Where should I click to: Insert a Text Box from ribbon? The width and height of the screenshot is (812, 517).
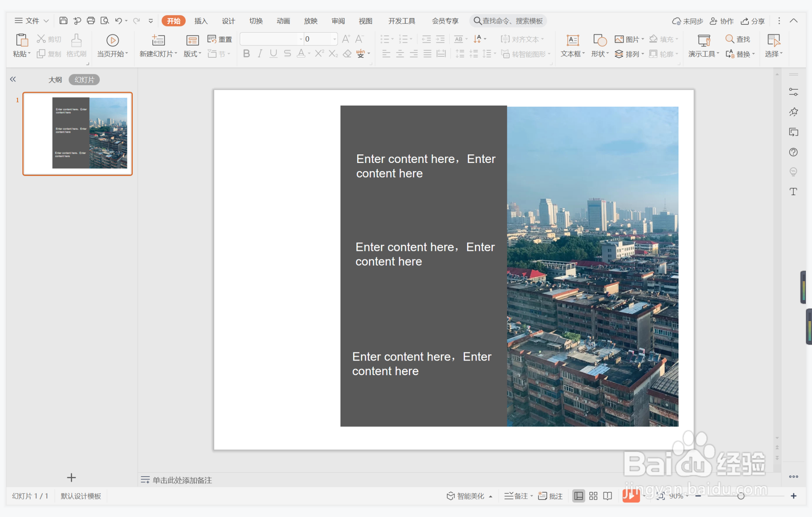tap(573, 40)
